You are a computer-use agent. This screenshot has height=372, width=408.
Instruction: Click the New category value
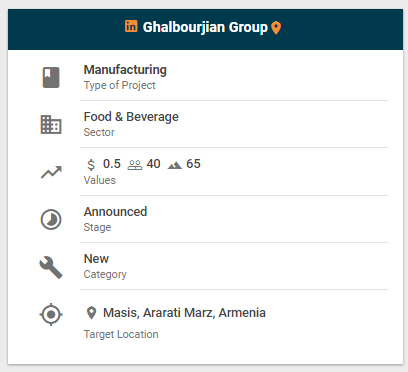tap(96, 259)
